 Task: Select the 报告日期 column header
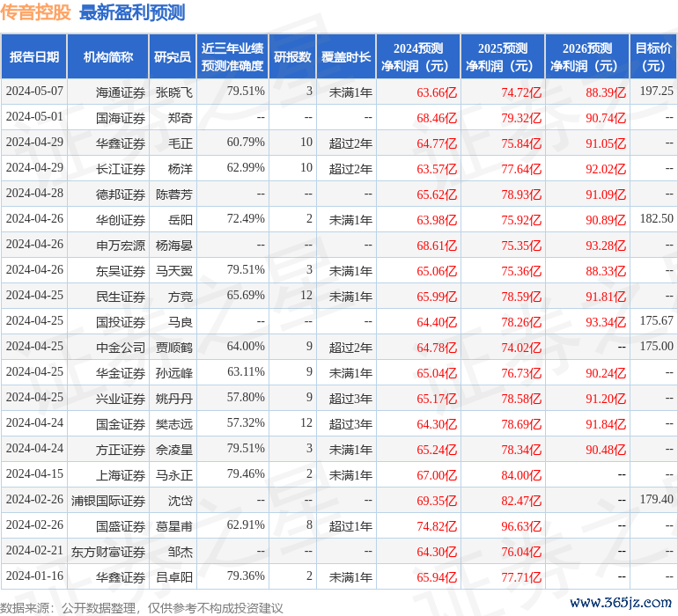(x=34, y=56)
